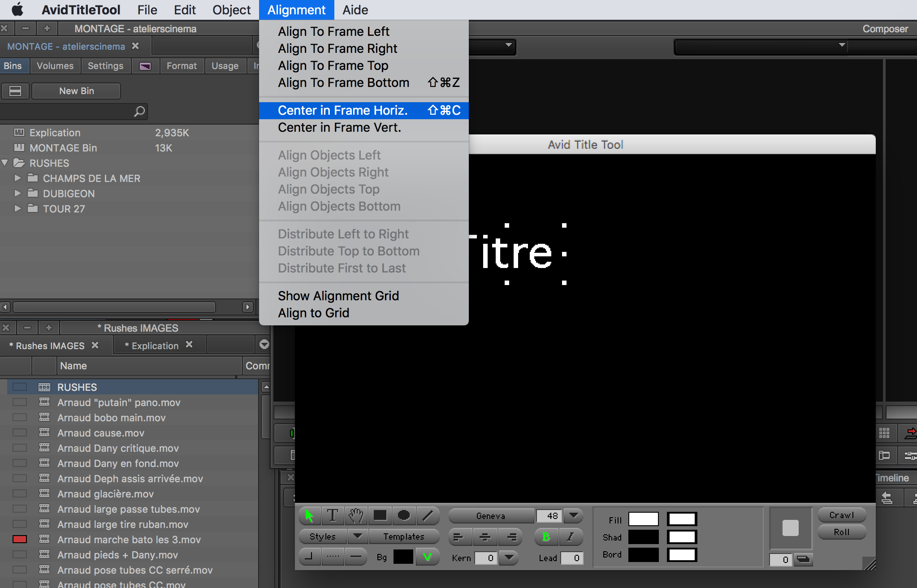Click the Lead value field
This screenshot has height=588, width=917.
point(572,558)
